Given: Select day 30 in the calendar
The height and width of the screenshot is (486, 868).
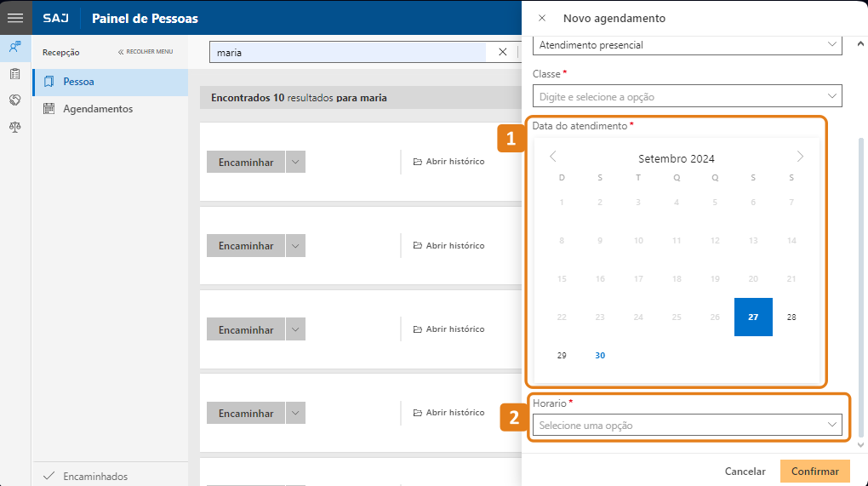Looking at the screenshot, I should coord(600,356).
